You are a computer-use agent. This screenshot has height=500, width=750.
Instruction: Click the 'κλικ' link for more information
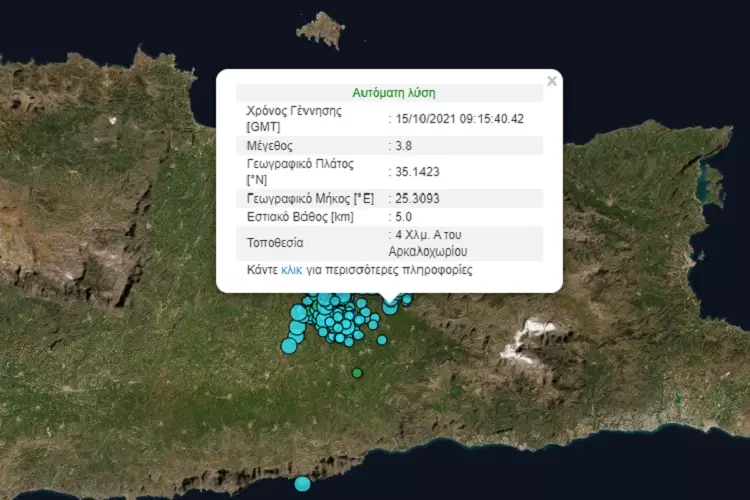point(292,270)
